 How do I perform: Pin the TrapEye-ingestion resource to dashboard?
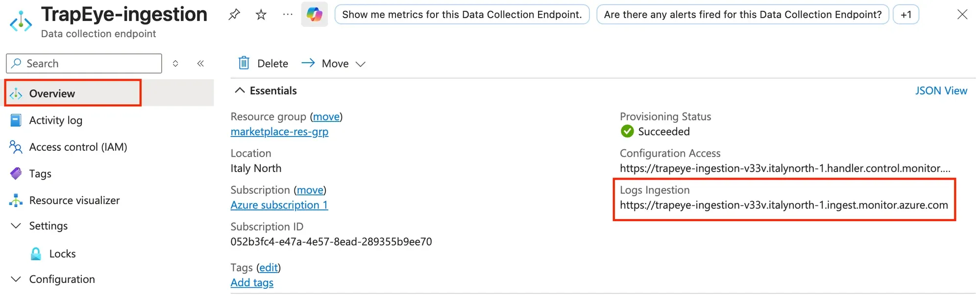coord(234,15)
